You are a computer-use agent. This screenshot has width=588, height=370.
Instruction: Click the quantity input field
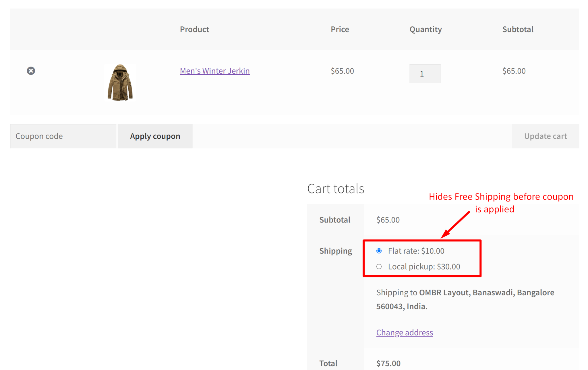425,74
